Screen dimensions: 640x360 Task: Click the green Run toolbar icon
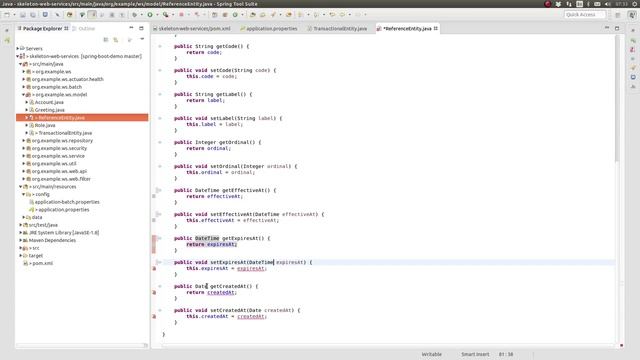[150, 15]
